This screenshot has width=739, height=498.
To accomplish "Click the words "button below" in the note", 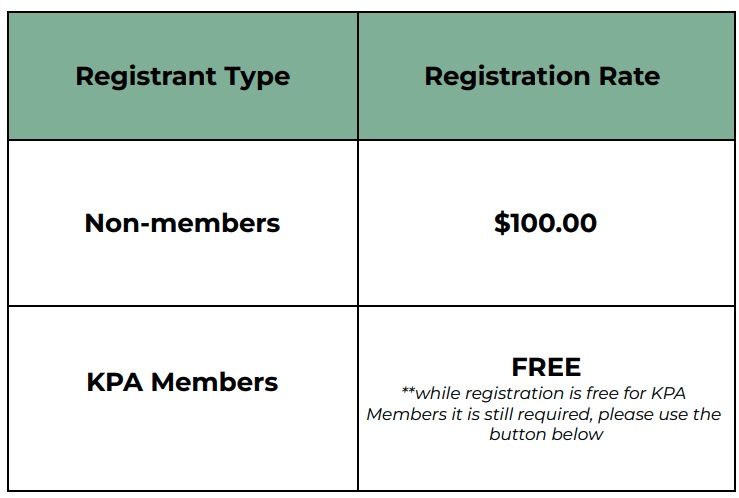I will click(x=546, y=435).
